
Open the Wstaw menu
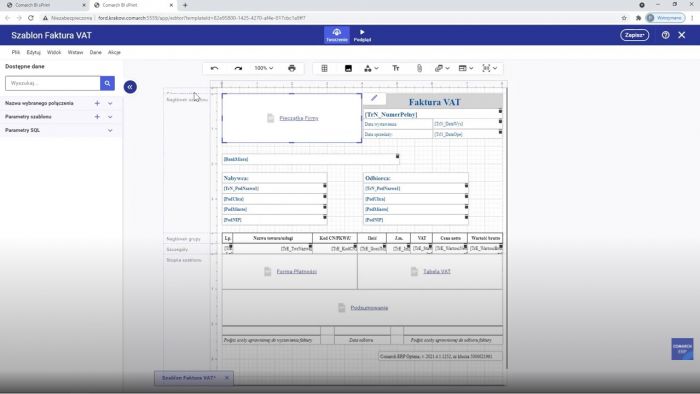(75, 52)
